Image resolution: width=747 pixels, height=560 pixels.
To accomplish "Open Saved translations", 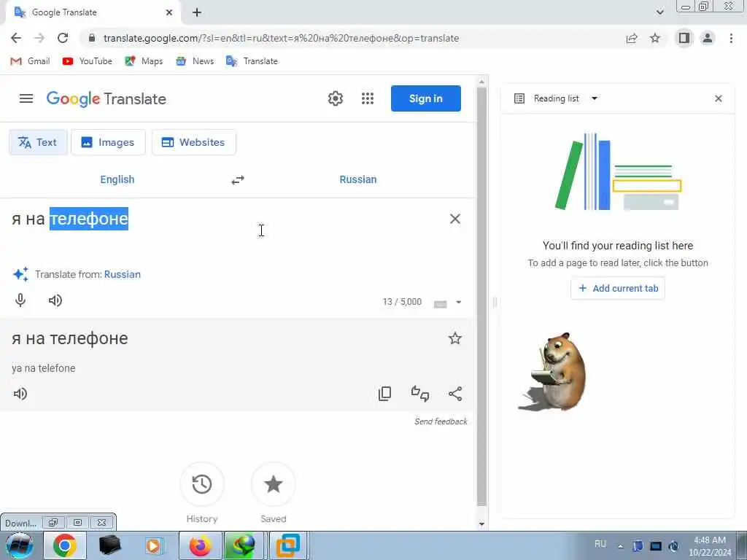I will click(274, 484).
